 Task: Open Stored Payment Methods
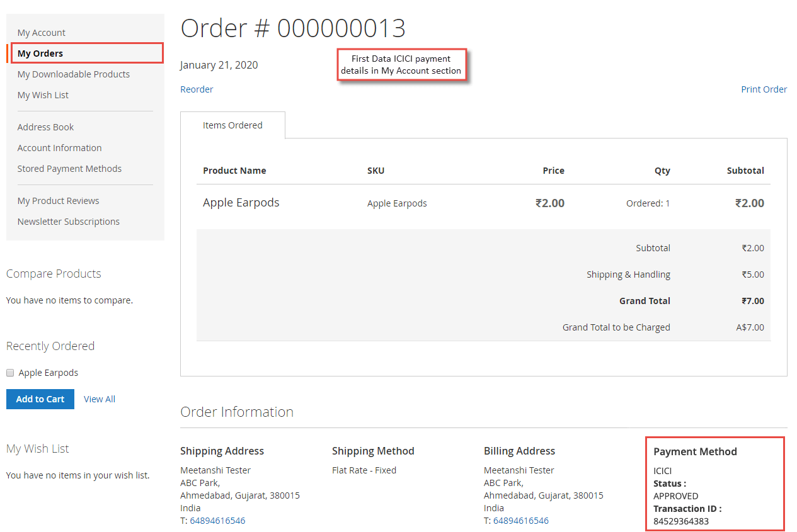click(x=69, y=168)
